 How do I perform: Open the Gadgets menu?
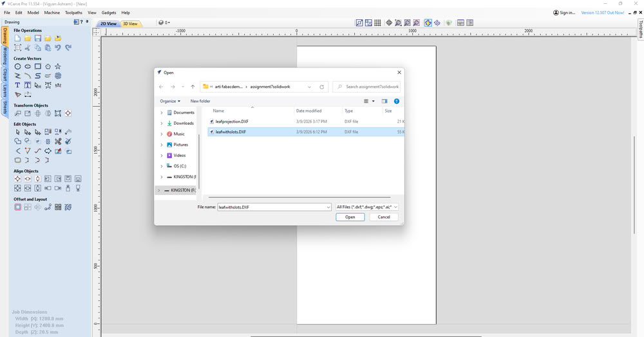(x=109, y=13)
